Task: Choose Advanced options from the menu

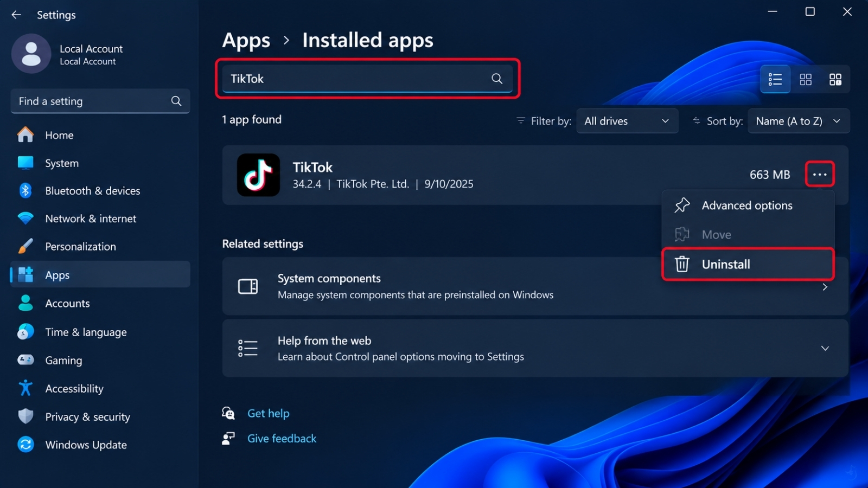Action: point(748,206)
